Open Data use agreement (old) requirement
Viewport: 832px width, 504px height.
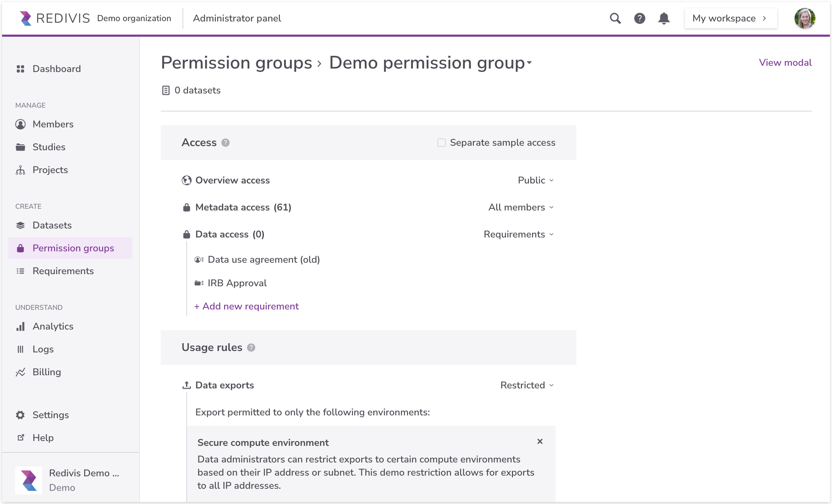click(x=264, y=260)
